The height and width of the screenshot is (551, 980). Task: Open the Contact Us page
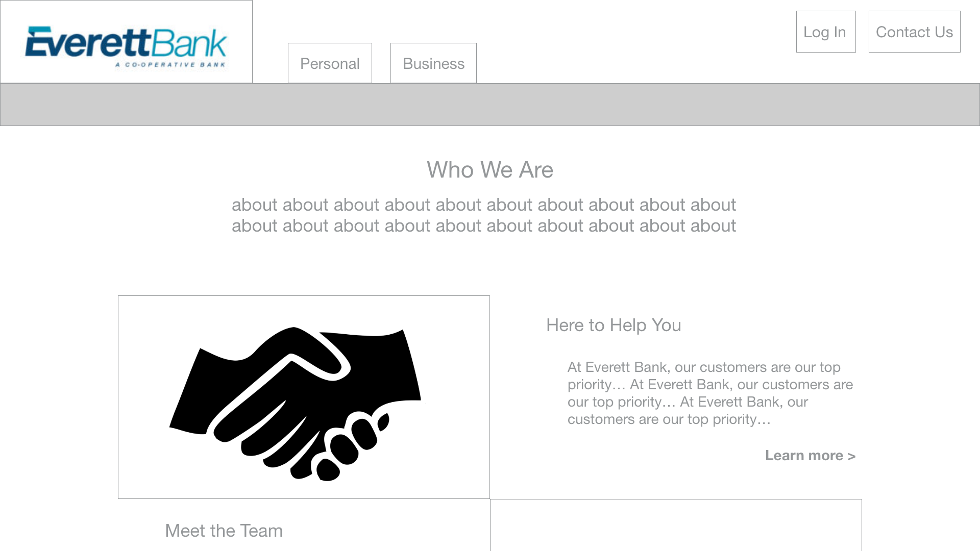tap(914, 32)
